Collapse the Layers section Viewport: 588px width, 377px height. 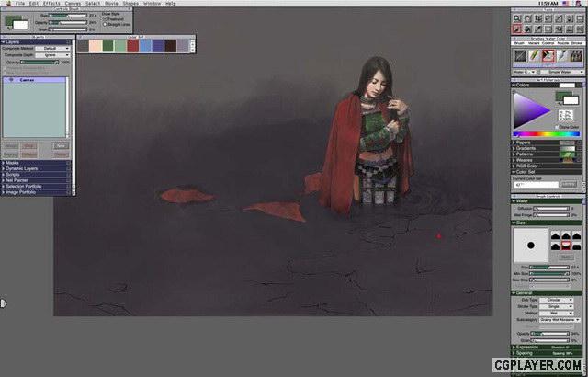pyautogui.click(x=4, y=42)
